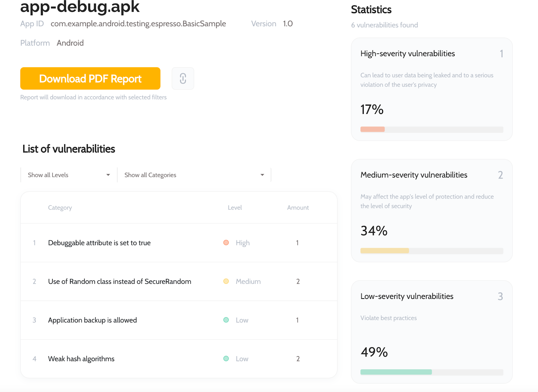The height and width of the screenshot is (392, 538).
Task: Click the High-severity vulnerabilities card title
Action: pyautogui.click(x=408, y=53)
